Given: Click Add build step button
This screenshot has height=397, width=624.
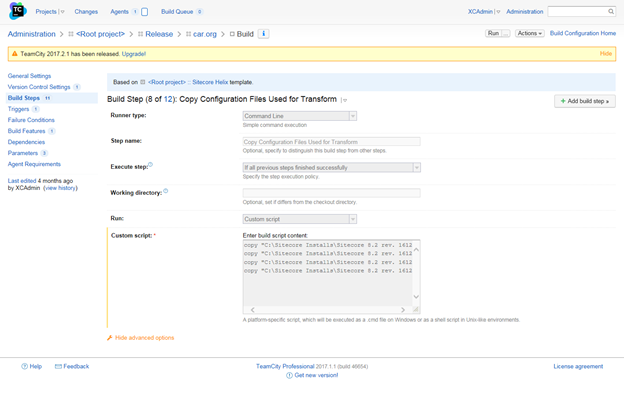Looking at the screenshot, I should coord(585,101).
